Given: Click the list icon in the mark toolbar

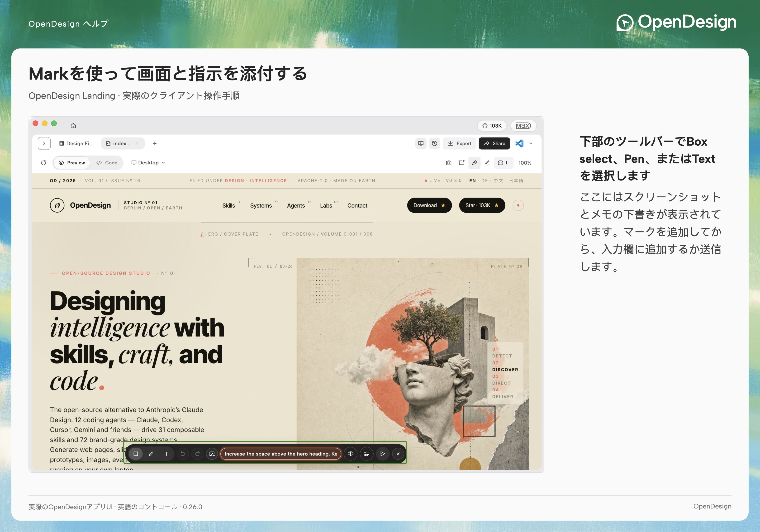Looking at the screenshot, I should (366, 454).
